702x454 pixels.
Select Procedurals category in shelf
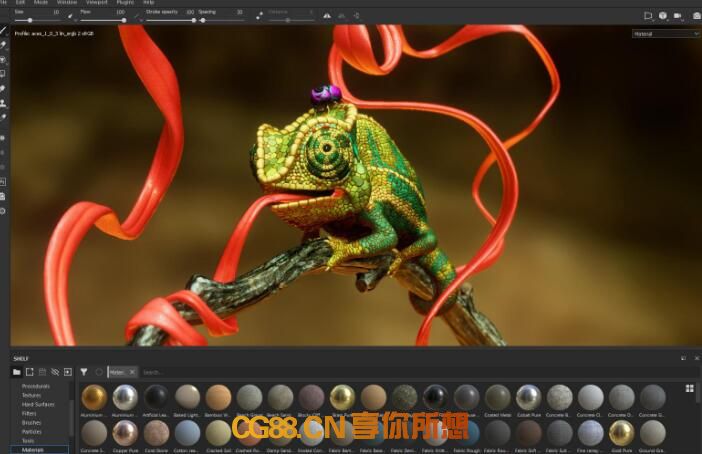[x=36, y=386]
